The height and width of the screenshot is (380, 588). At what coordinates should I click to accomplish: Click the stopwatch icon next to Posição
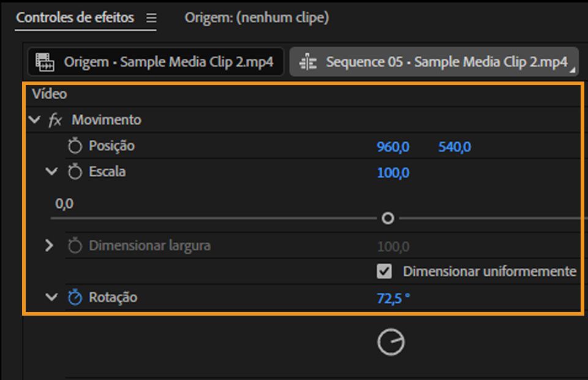(75, 146)
